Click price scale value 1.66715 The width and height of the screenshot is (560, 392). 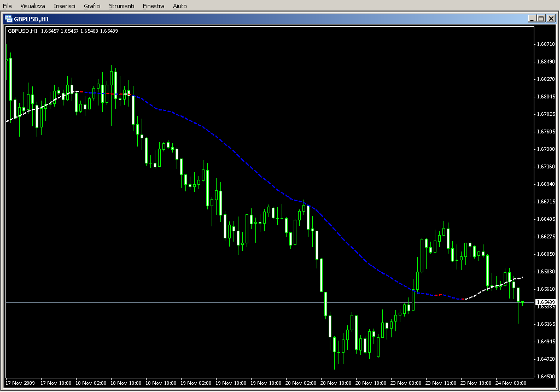[546, 202]
